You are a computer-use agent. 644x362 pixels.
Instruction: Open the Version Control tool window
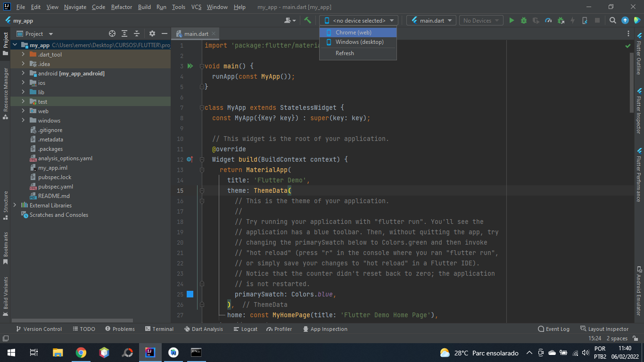click(x=39, y=329)
